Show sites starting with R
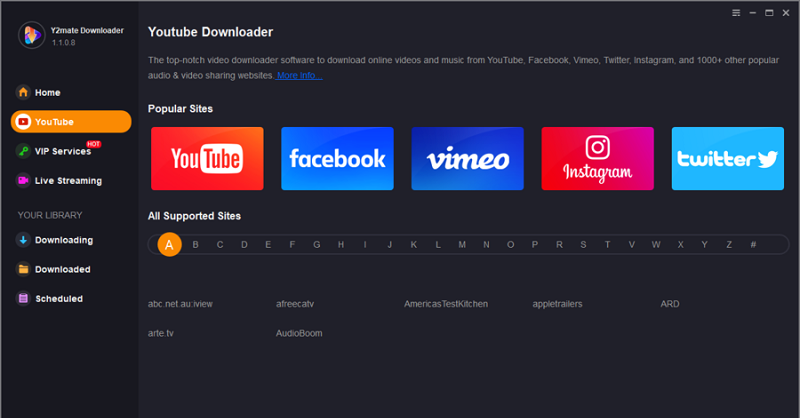 [559, 244]
